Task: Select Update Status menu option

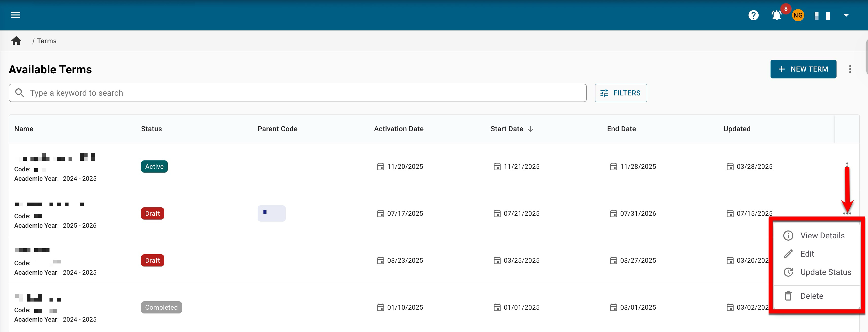Action: pos(825,272)
